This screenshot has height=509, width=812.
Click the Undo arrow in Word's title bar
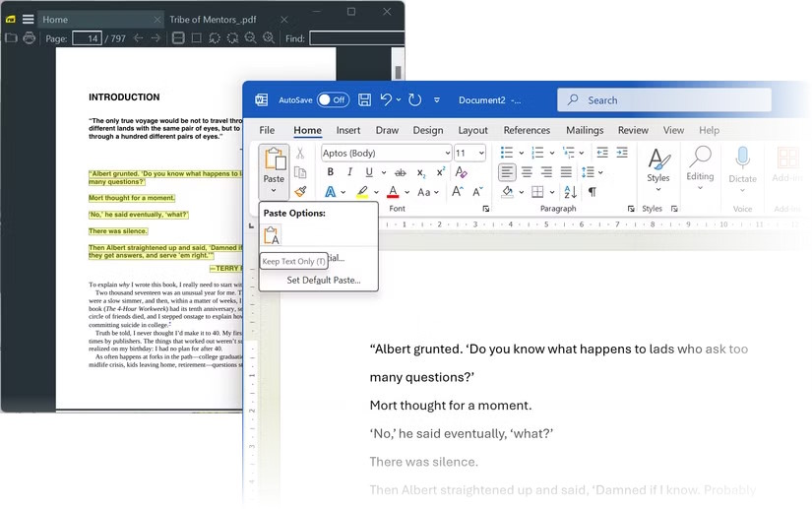pyautogui.click(x=387, y=99)
